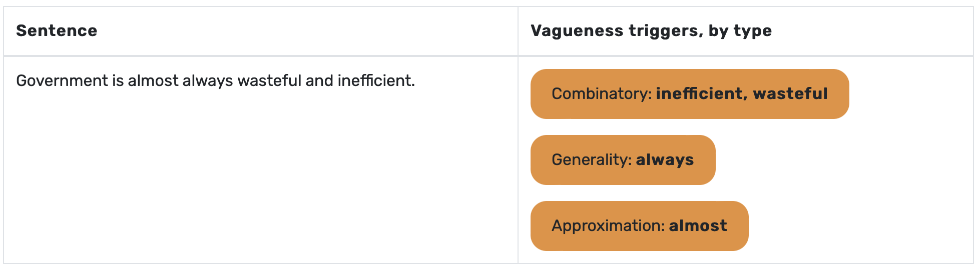Image resolution: width=980 pixels, height=268 pixels.
Task: Select the "Vagueness triggers, by type" header
Action: tap(651, 30)
